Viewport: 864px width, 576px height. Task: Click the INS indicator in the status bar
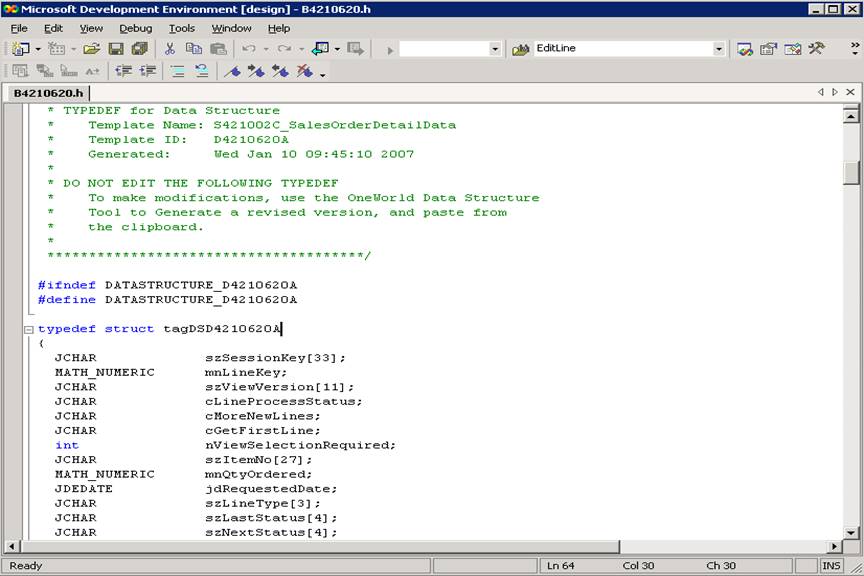[831, 566]
